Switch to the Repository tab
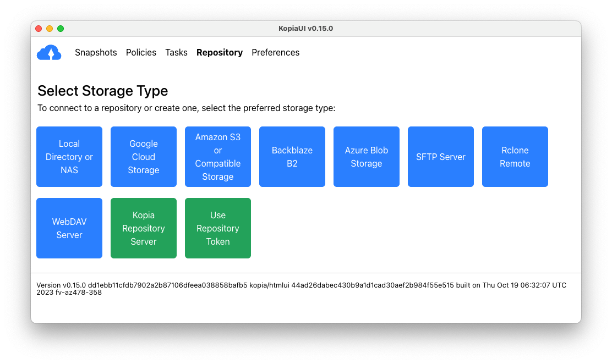 [x=219, y=52]
